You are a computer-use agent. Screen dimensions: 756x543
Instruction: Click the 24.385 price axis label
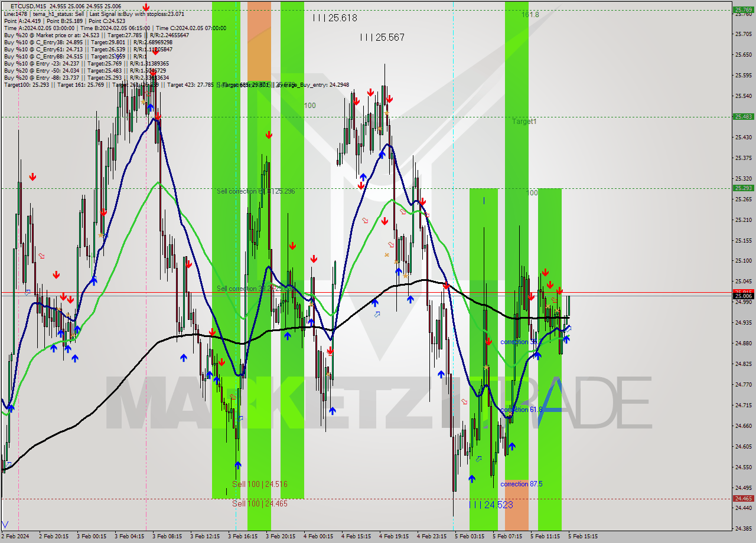coord(742,528)
